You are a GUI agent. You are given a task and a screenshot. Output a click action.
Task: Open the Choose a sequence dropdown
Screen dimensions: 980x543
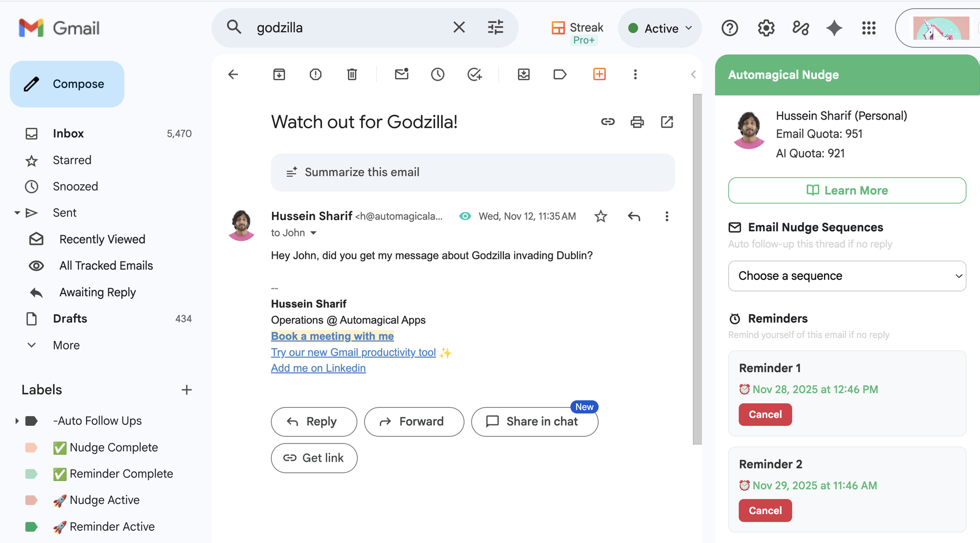847,276
